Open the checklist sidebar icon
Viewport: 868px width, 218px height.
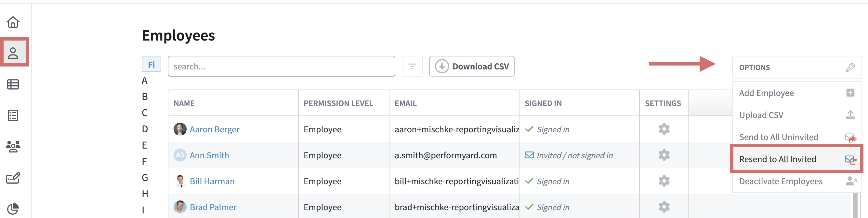point(13,115)
